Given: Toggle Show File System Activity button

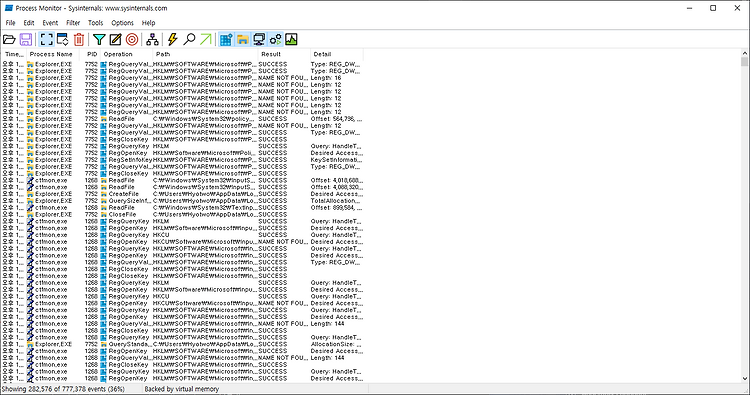Looking at the screenshot, I should click(x=243, y=39).
